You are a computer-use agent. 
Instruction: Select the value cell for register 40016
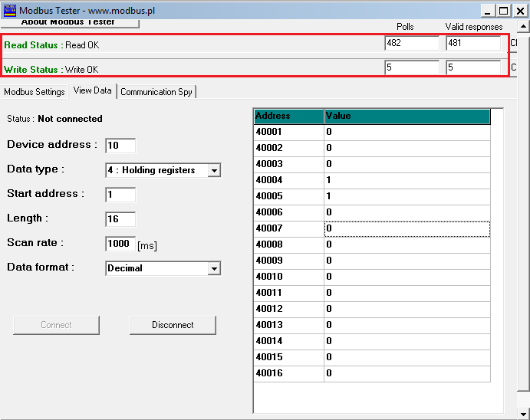click(x=407, y=373)
